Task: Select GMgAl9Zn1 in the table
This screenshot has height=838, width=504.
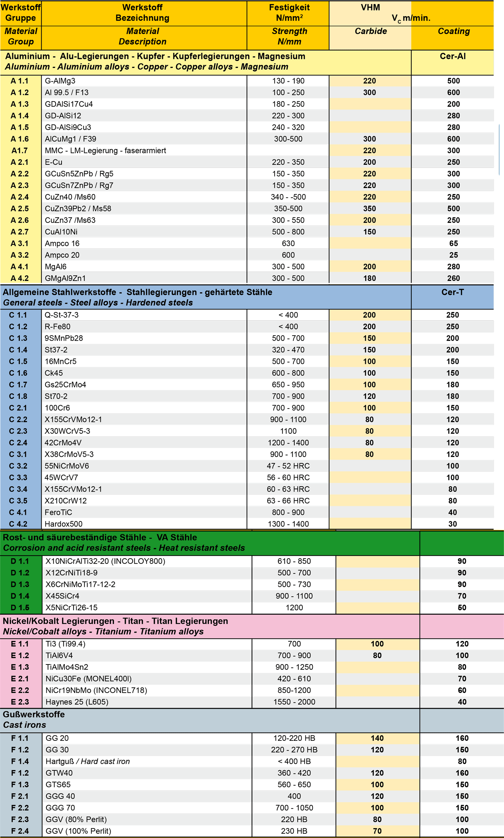Action: 65,278
